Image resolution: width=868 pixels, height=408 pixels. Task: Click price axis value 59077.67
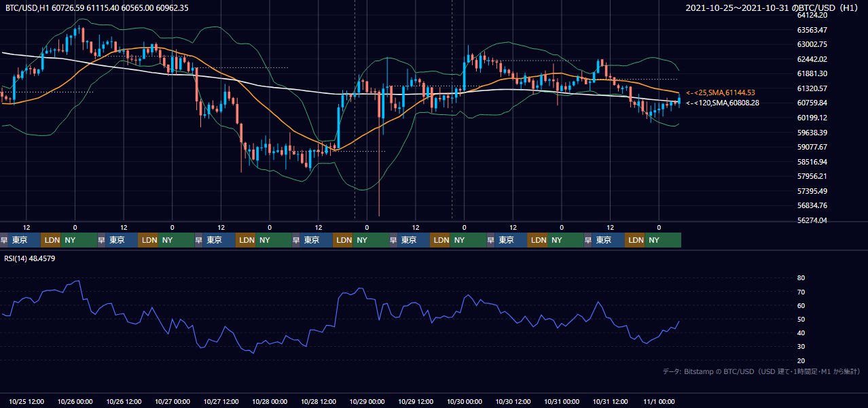tap(812, 147)
